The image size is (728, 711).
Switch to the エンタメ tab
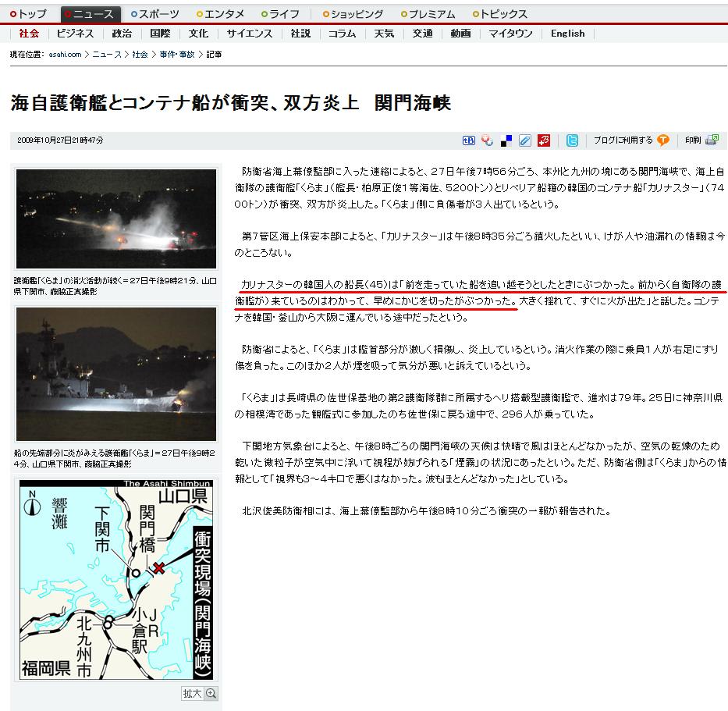[221, 14]
